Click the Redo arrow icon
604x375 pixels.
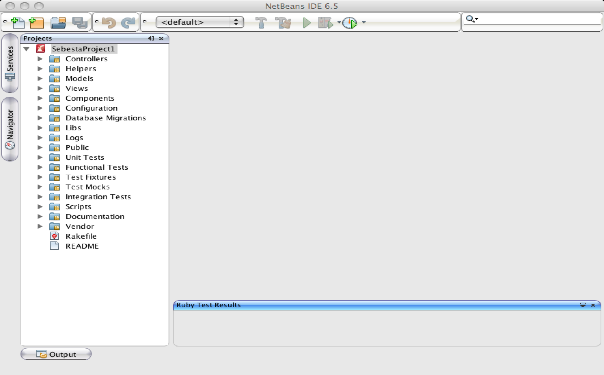click(x=128, y=23)
